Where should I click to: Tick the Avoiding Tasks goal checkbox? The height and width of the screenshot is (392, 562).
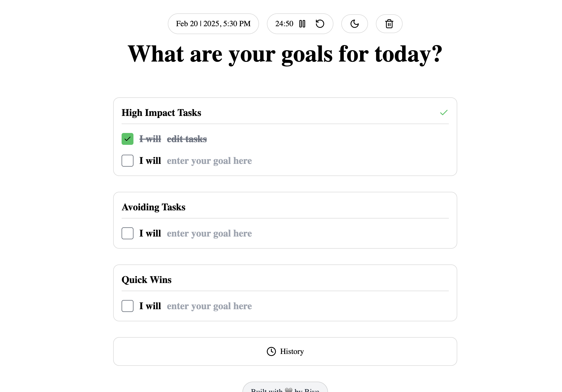pyautogui.click(x=128, y=233)
